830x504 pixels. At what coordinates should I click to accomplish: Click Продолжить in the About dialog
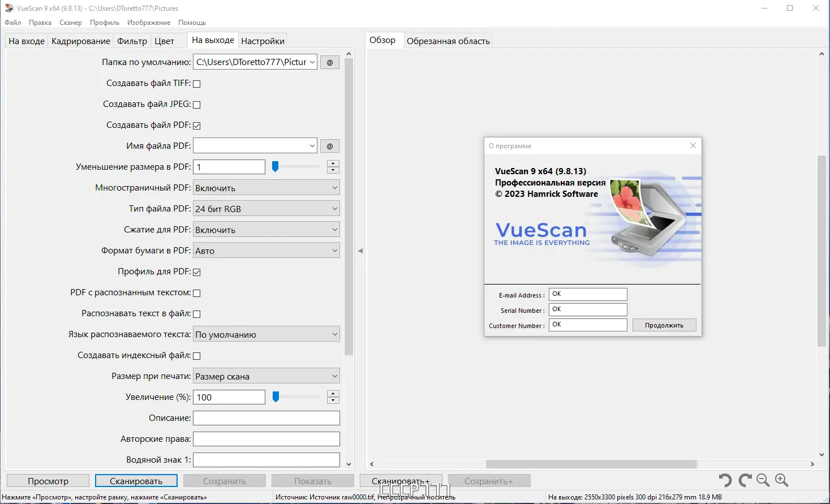click(x=664, y=325)
